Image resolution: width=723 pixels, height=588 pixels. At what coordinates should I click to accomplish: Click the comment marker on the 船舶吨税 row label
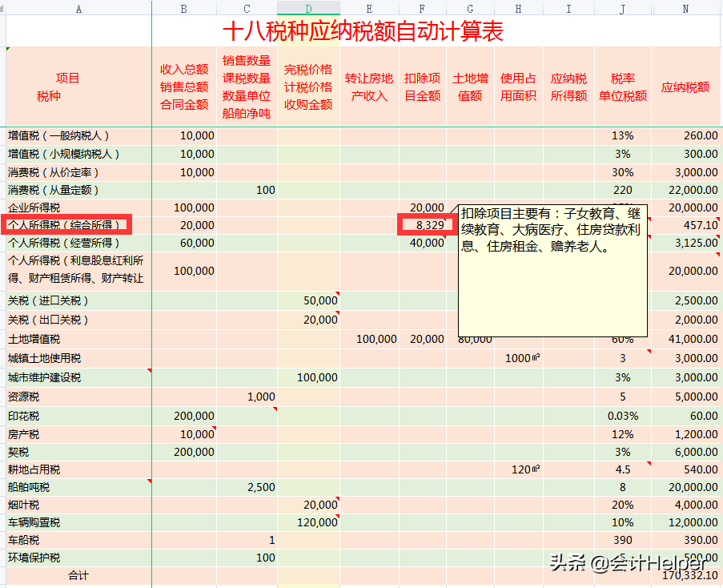(150, 481)
